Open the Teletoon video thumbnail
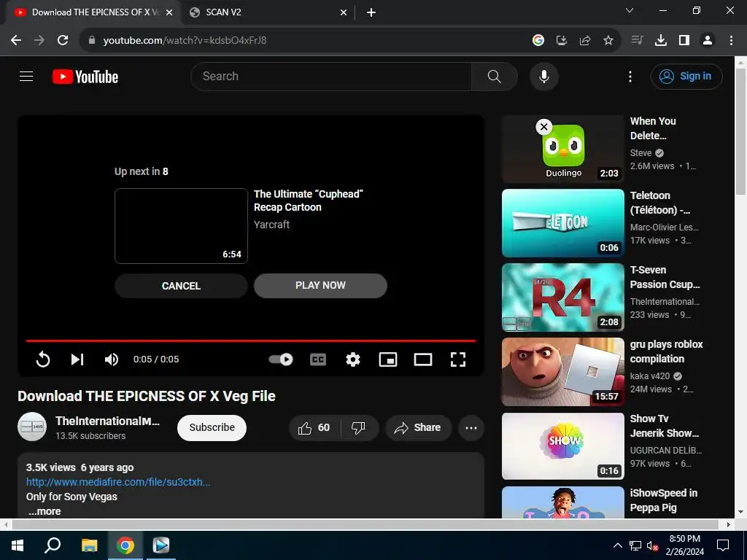Image resolution: width=747 pixels, height=560 pixels. pyautogui.click(x=562, y=223)
